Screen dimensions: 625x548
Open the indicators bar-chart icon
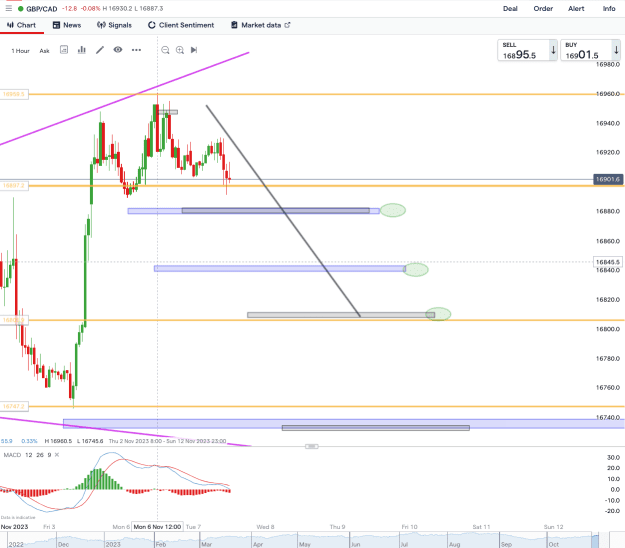point(82,50)
